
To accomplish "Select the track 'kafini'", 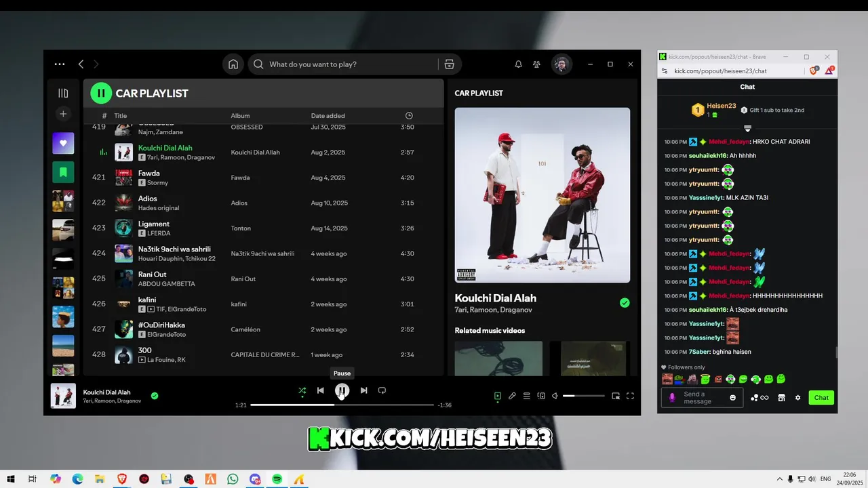I will [x=263, y=304].
